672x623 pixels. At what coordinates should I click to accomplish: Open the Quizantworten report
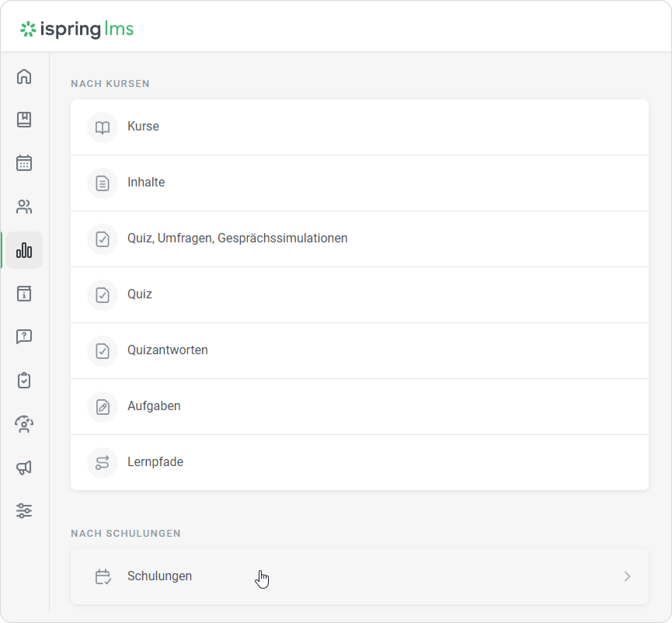click(360, 351)
